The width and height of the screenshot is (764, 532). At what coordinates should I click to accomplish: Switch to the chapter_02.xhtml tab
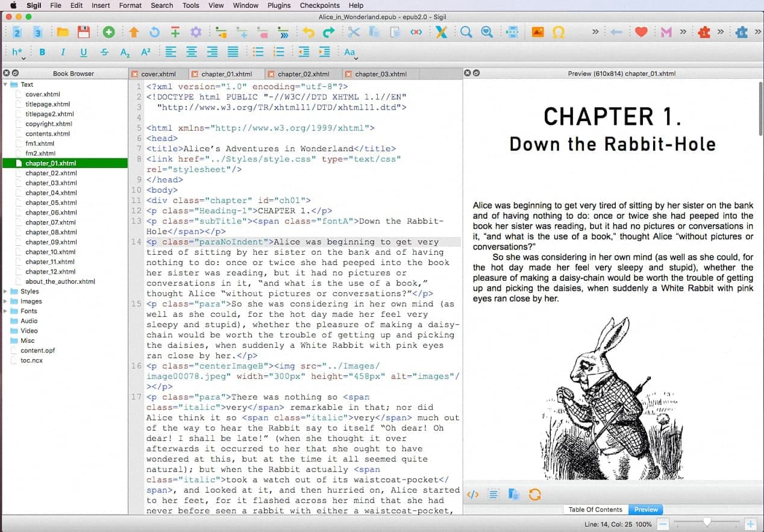pyautogui.click(x=303, y=74)
